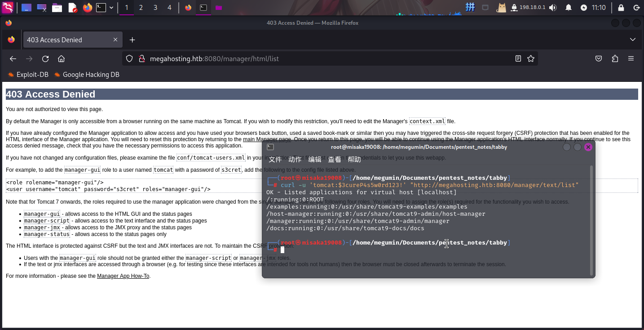Launch the text editor from the panel
Viewport: 644px width, 330px height.
click(72, 8)
